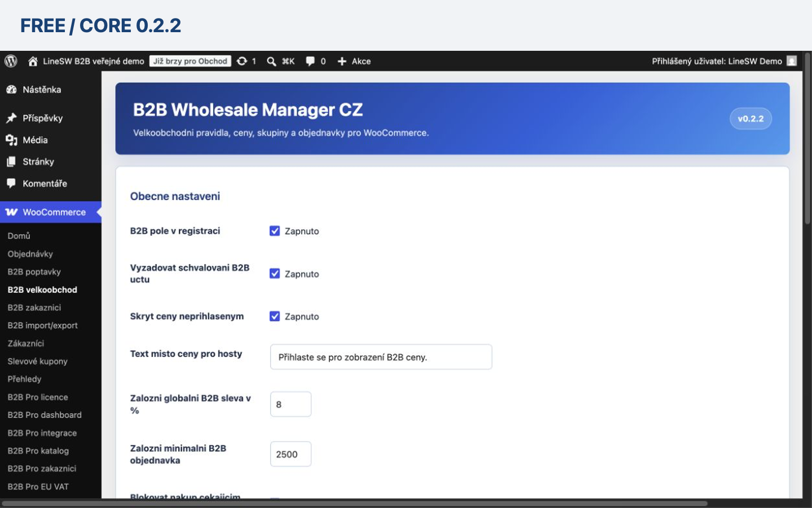
Task: Open B2B Pro katalog submenu link
Action: coord(38,450)
